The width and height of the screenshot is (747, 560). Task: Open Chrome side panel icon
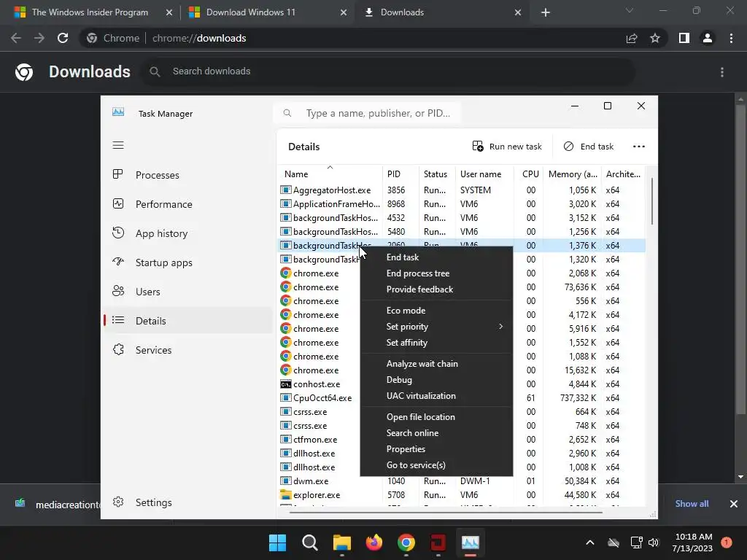point(684,38)
